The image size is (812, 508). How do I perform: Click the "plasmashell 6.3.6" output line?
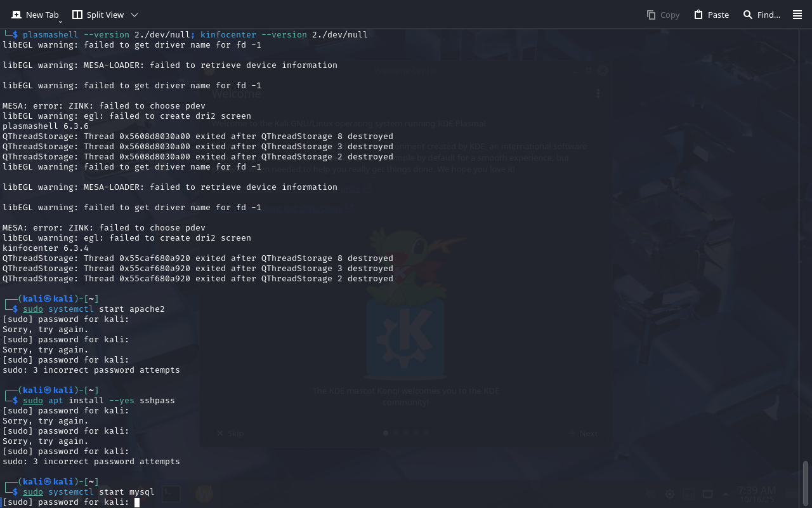coord(46,126)
